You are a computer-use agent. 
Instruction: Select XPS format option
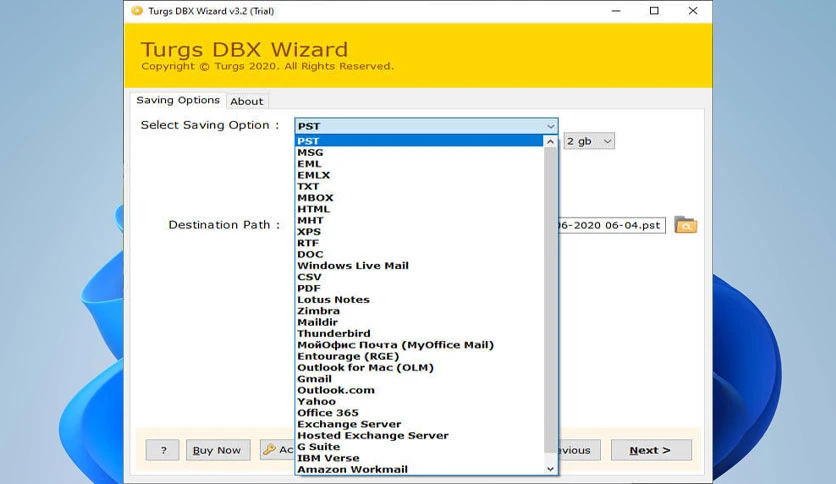420,231
